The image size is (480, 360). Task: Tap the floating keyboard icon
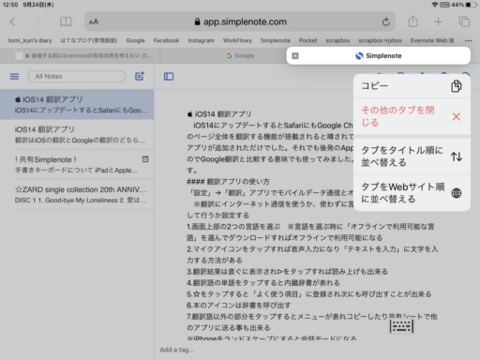tap(402, 326)
